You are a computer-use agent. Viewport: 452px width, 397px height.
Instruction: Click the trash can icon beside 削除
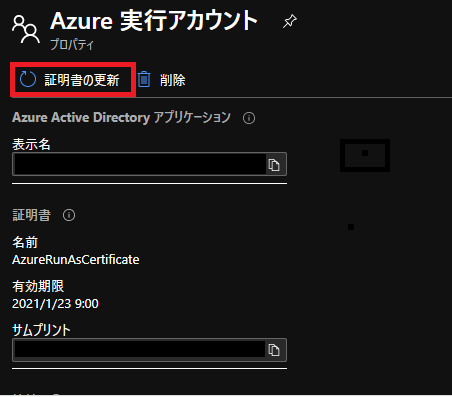[144, 80]
